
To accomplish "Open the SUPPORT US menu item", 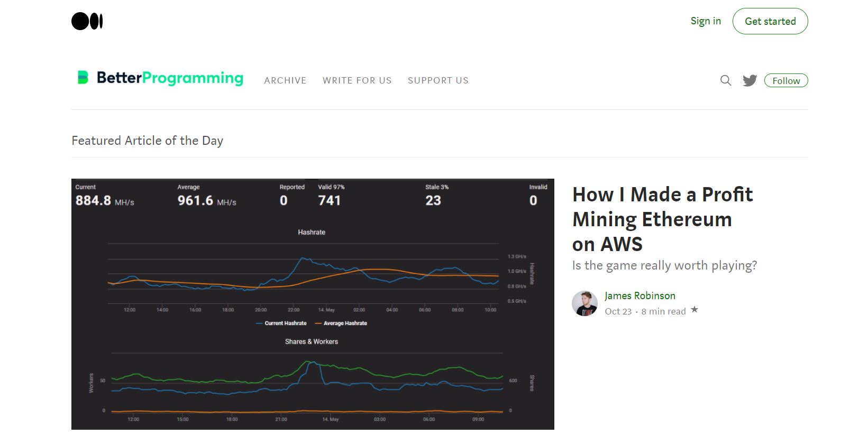I will point(438,80).
